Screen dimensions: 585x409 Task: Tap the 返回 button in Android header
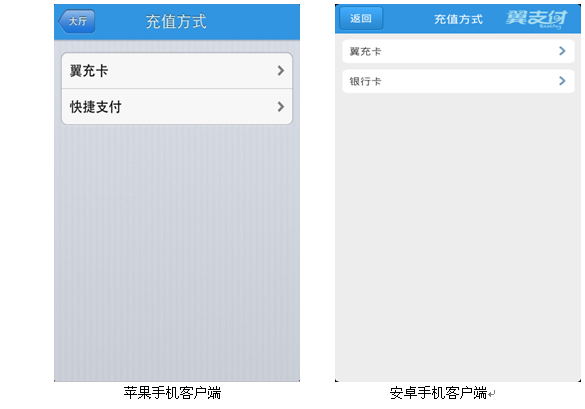point(361,18)
